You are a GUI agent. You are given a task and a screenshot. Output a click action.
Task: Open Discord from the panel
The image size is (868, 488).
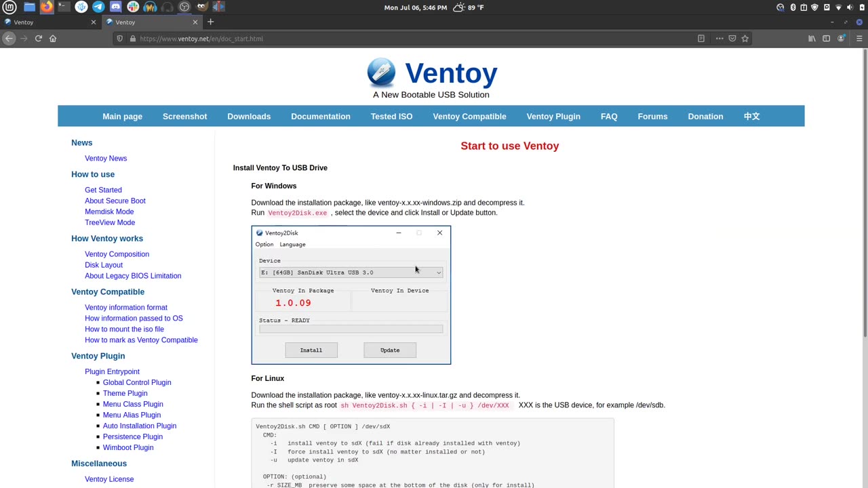[115, 7]
